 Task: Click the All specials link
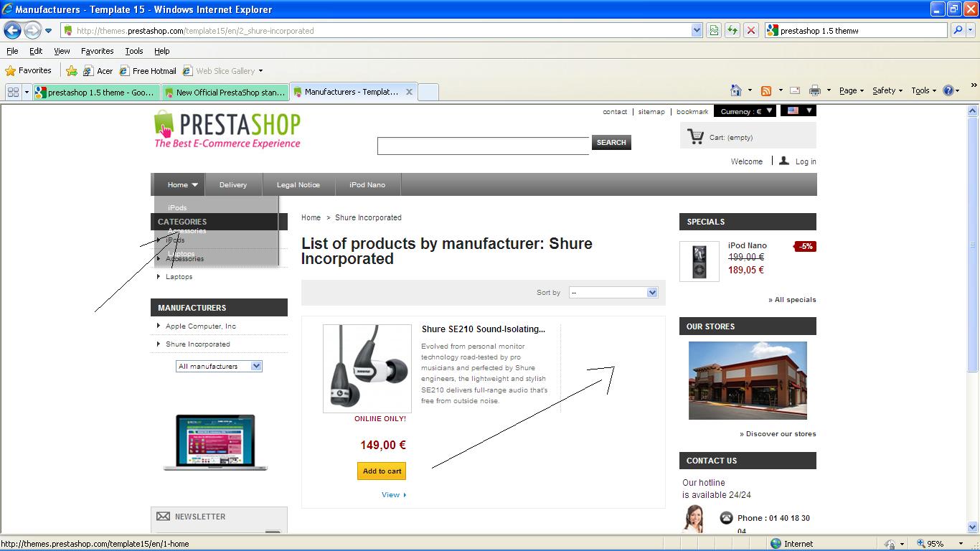click(792, 299)
